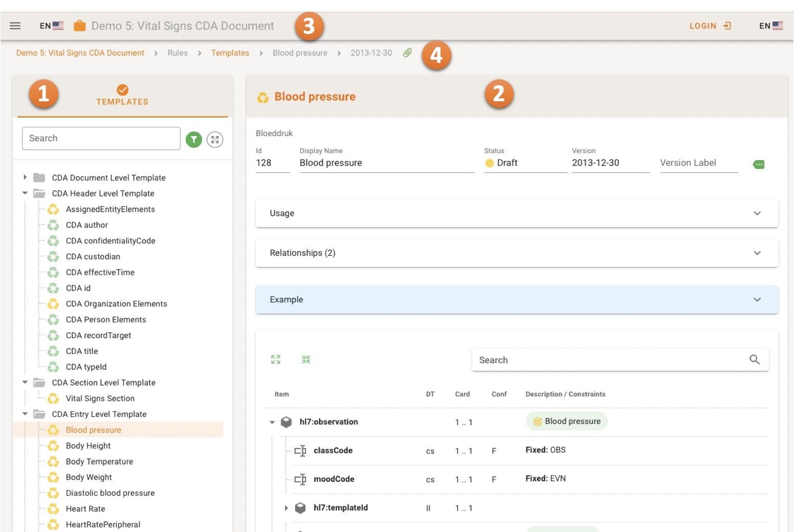Select the Templates tab
The height and width of the screenshot is (532, 794).
pos(122,96)
